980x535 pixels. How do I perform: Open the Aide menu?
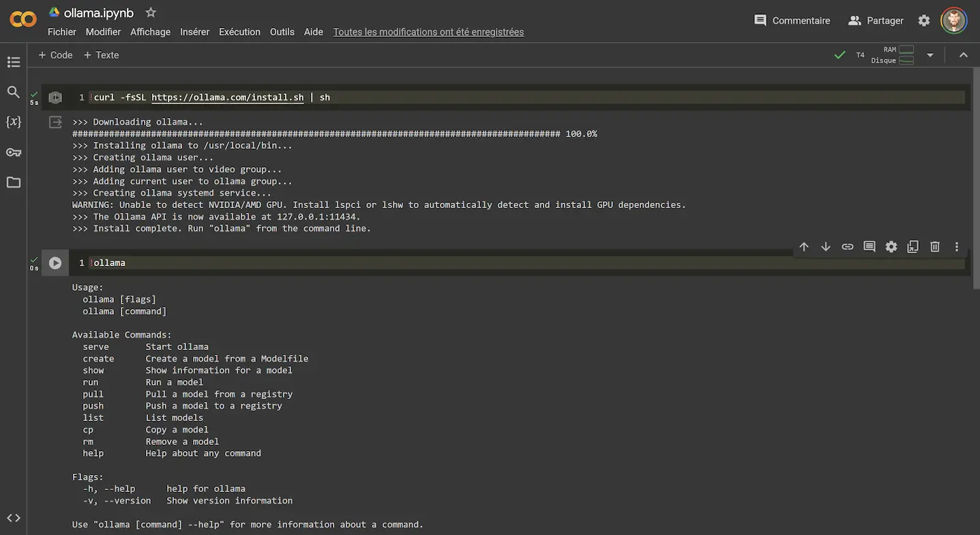(x=313, y=32)
